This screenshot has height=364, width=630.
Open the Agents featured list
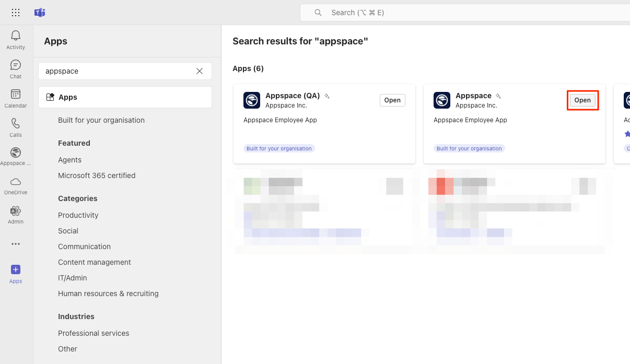[x=70, y=160]
